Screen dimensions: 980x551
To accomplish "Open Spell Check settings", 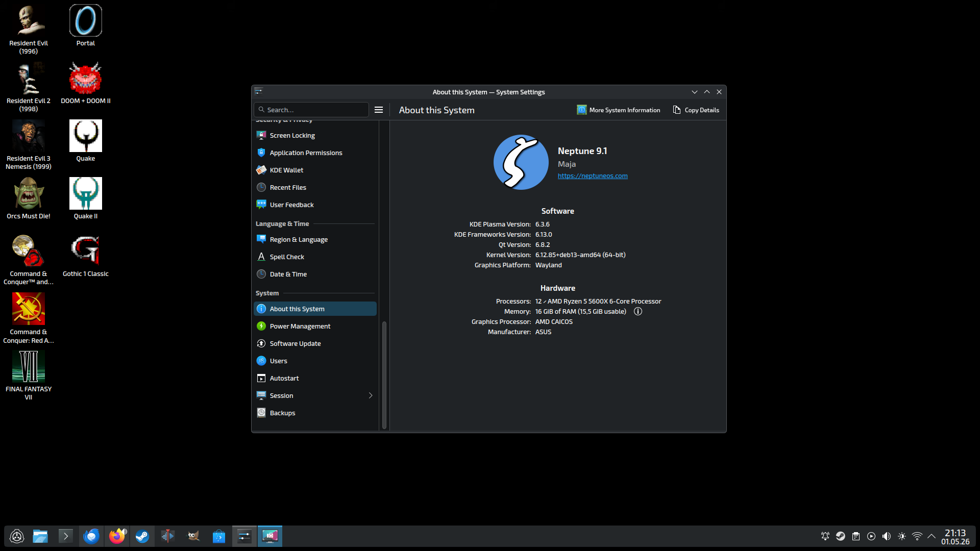I will click(315, 257).
